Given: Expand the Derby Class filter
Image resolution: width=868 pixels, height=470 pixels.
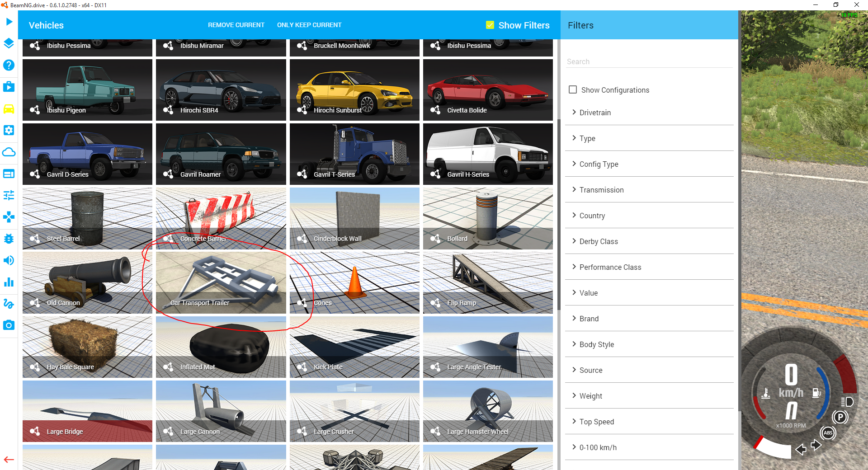Looking at the screenshot, I should pos(649,241).
